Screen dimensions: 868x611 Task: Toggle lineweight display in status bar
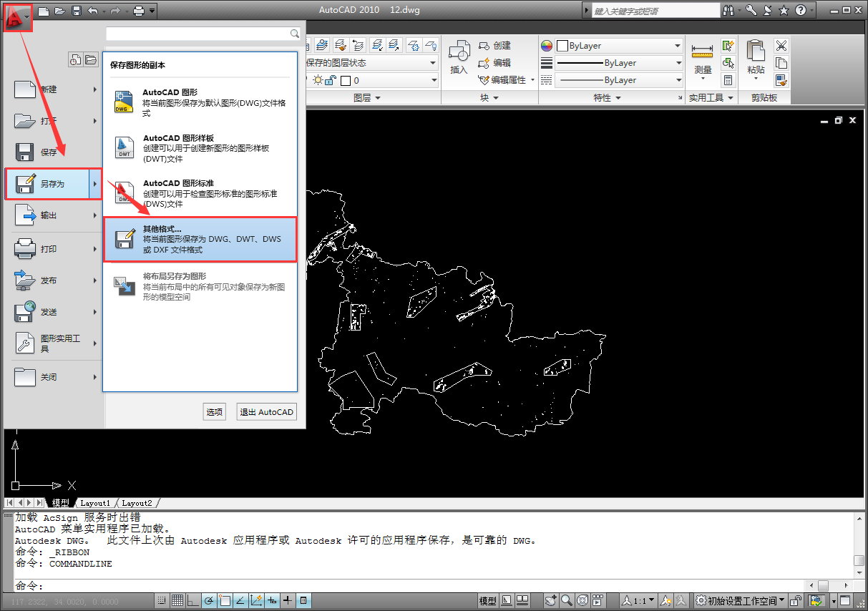288,600
